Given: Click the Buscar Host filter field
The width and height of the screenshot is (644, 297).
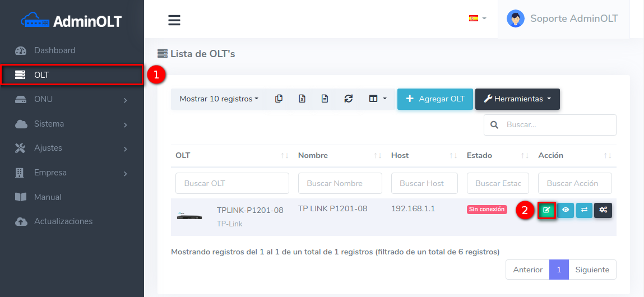Looking at the screenshot, I should (424, 183).
